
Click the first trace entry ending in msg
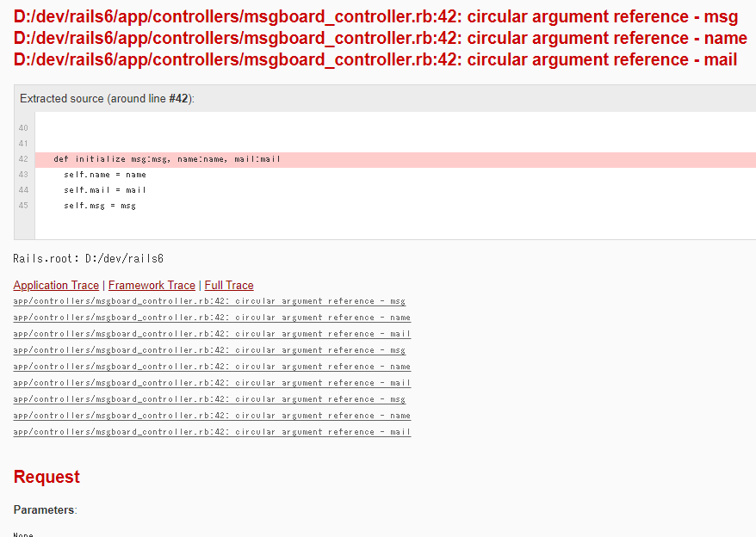[x=209, y=301]
